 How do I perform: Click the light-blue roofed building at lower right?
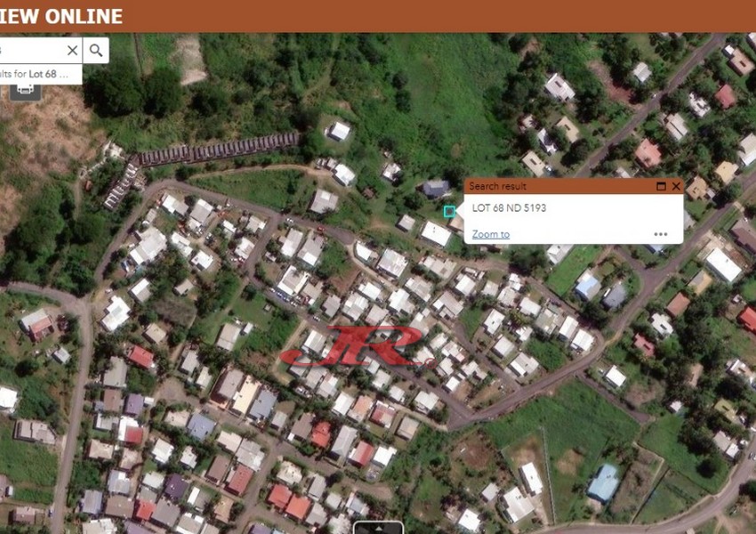click(x=603, y=482)
